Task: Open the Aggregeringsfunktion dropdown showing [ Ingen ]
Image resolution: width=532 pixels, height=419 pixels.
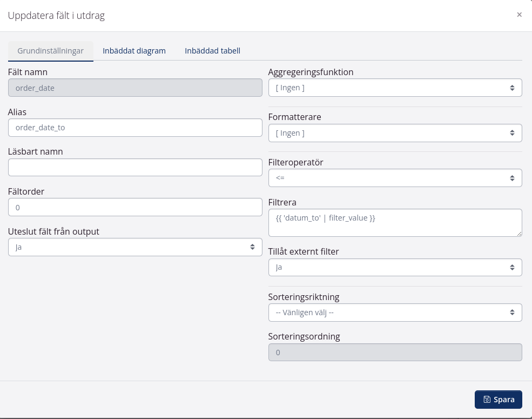Action: (395, 87)
